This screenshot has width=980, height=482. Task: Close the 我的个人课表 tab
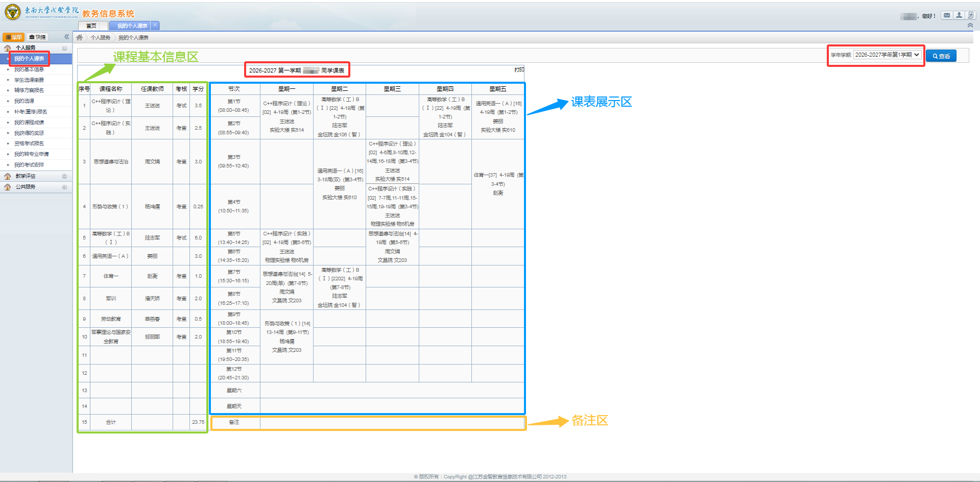pos(155,25)
